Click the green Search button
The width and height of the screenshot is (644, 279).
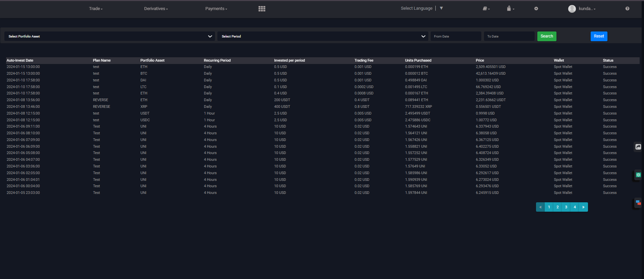[x=547, y=36]
